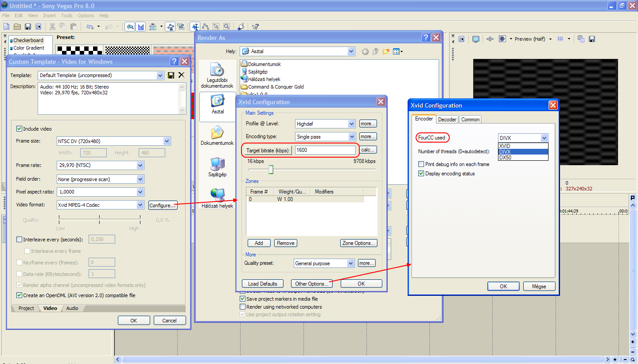
Task: Select the Normal Edit tool icon
Action: [x=195, y=27]
